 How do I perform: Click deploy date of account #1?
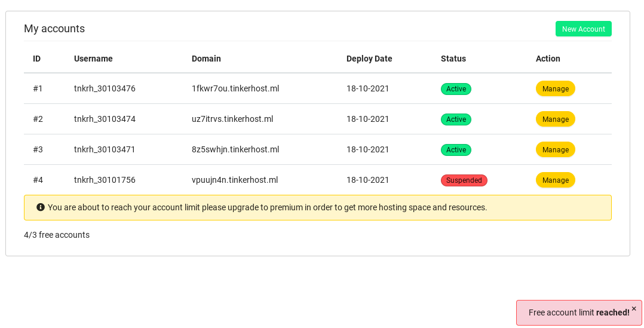pos(367,88)
